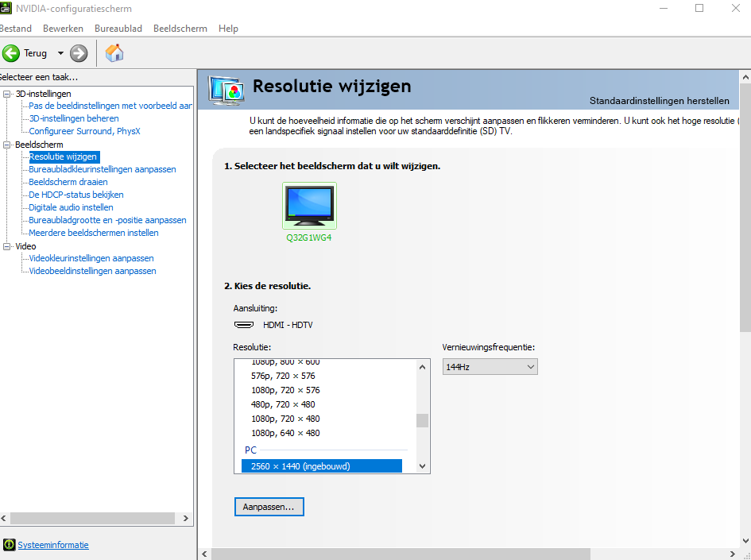This screenshot has width=751, height=560.
Task: Open the Help menu
Action: pyautogui.click(x=228, y=29)
